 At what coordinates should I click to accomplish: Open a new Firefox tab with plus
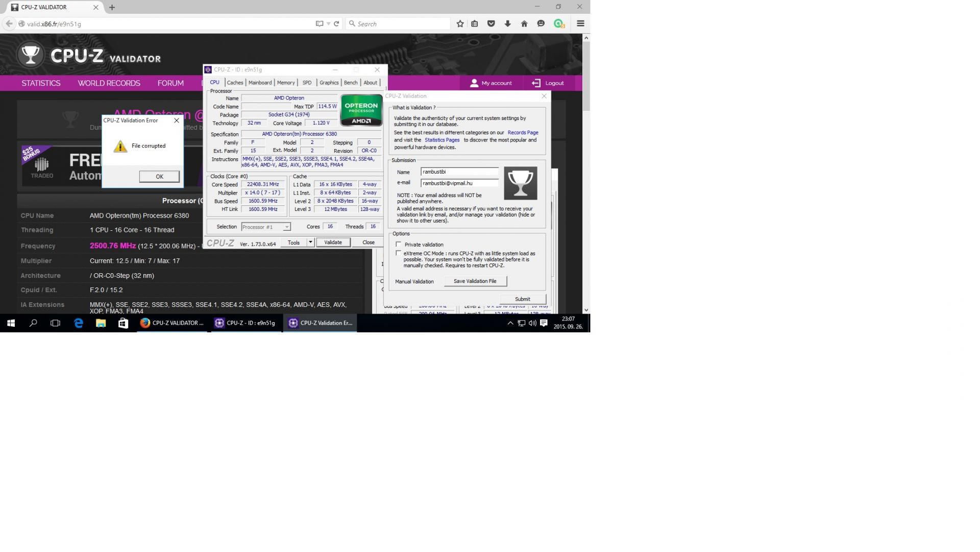112,7
